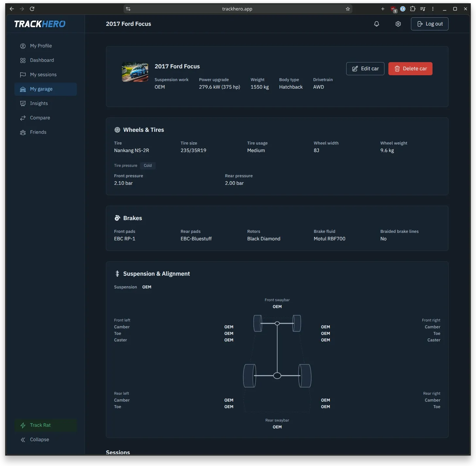Click the Sessions heading at bottom

pos(118,452)
